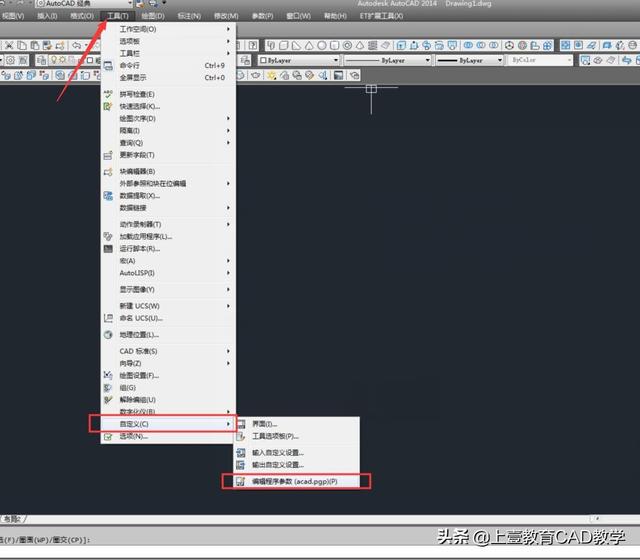Click the Named UCS icon
The width and height of the screenshot is (640, 560).
[108, 318]
